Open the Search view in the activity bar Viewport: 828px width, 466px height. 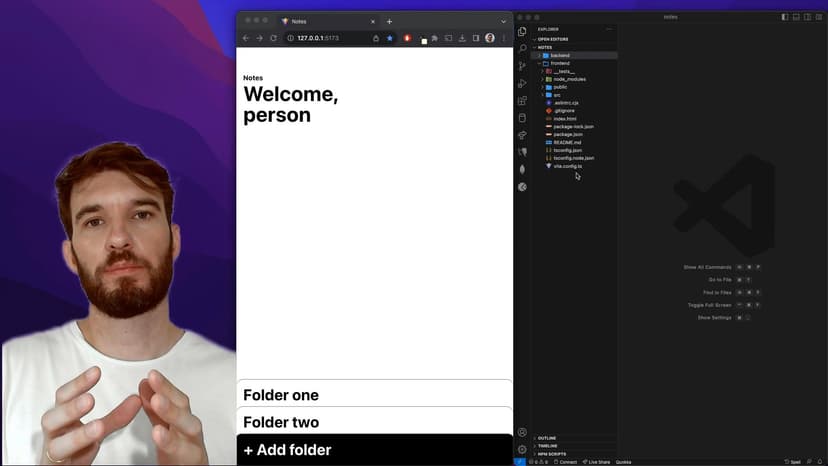[522, 48]
